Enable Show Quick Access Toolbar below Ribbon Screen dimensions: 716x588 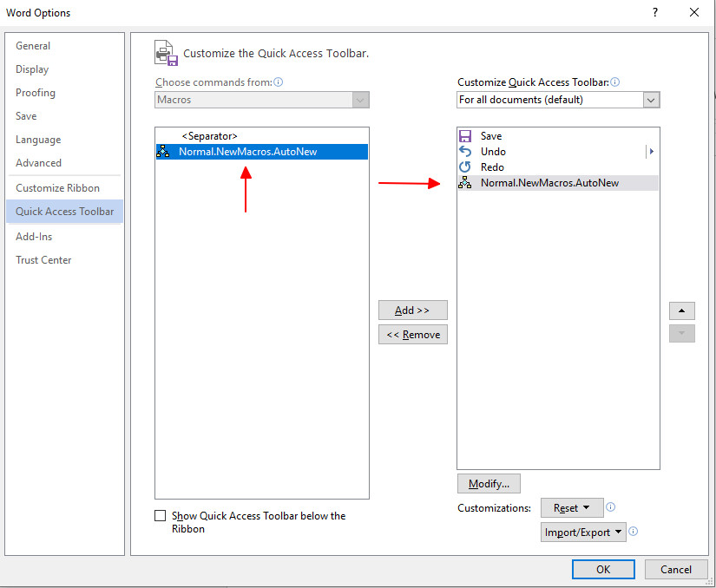[161, 516]
